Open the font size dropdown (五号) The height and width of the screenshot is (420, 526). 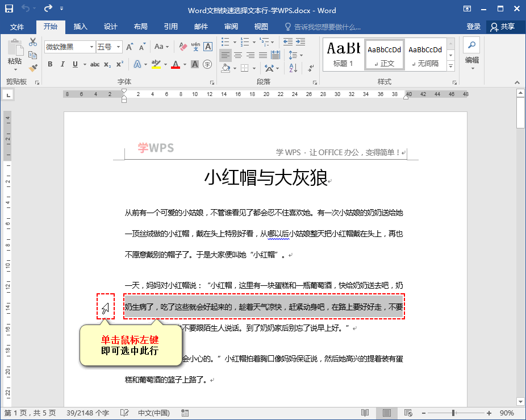(x=118, y=47)
